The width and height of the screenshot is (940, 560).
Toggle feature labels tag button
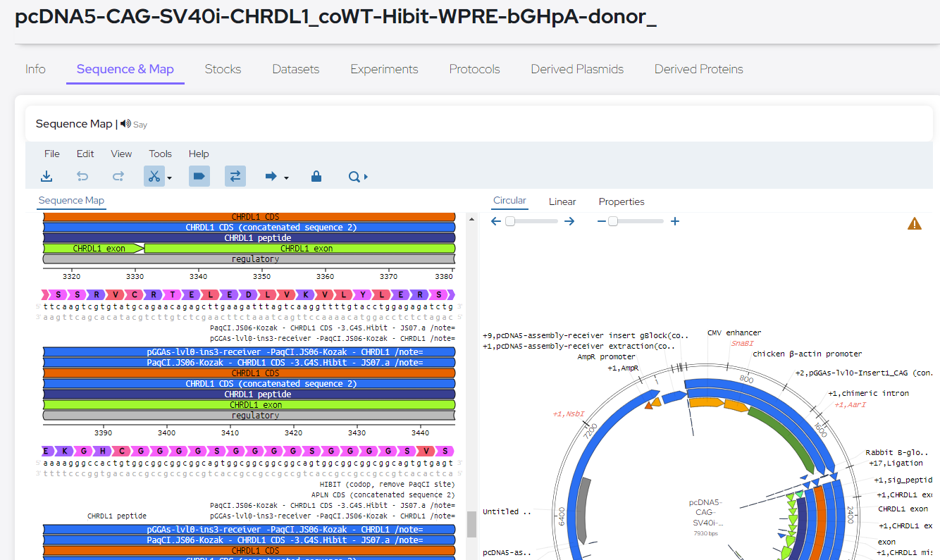click(199, 177)
